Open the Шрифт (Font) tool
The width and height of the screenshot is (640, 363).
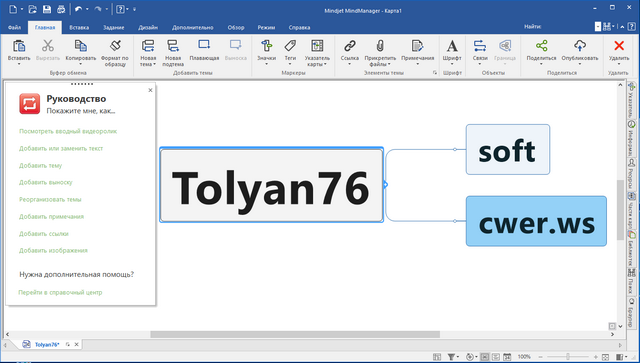pos(452,46)
